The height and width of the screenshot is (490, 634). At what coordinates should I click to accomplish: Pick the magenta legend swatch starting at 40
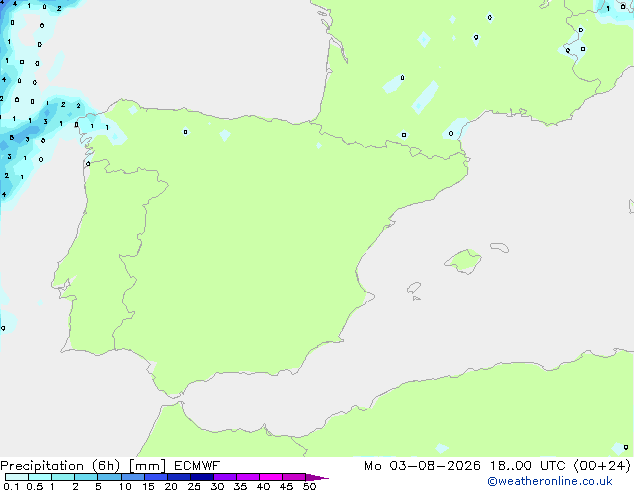click(x=271, y=477)
